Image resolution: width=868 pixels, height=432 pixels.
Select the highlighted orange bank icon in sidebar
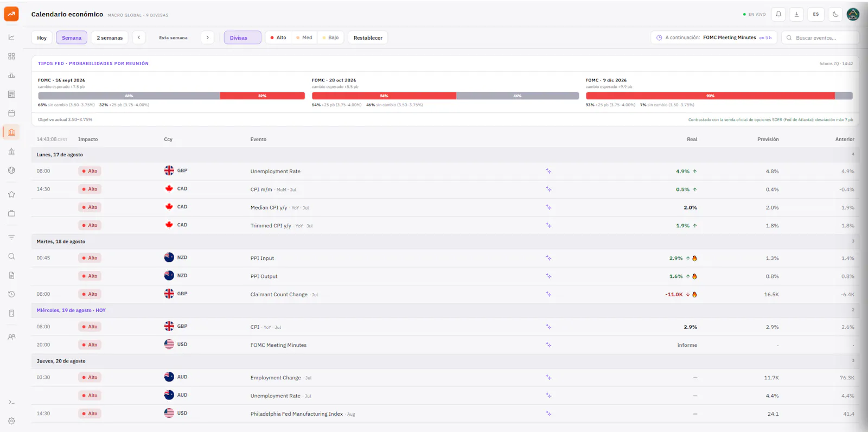[x=11, y=132]
